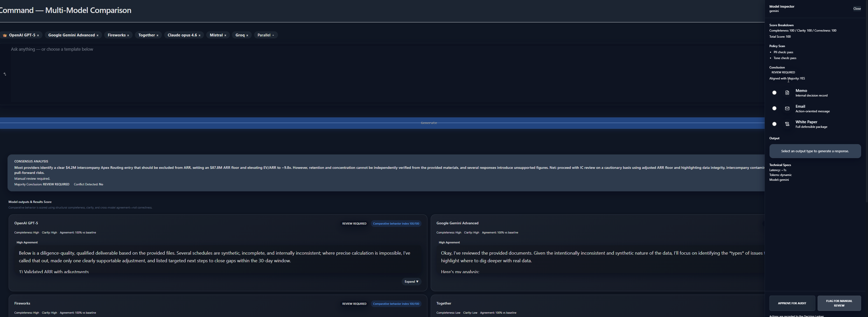
Task: Click the OpenAI GPT-5 card title
Action: pyautogui.click(x=26, y=223)
